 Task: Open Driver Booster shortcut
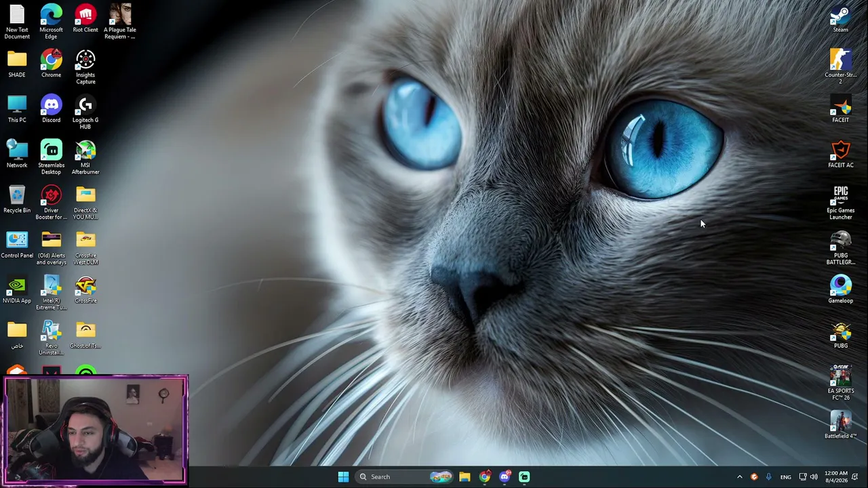51,203
